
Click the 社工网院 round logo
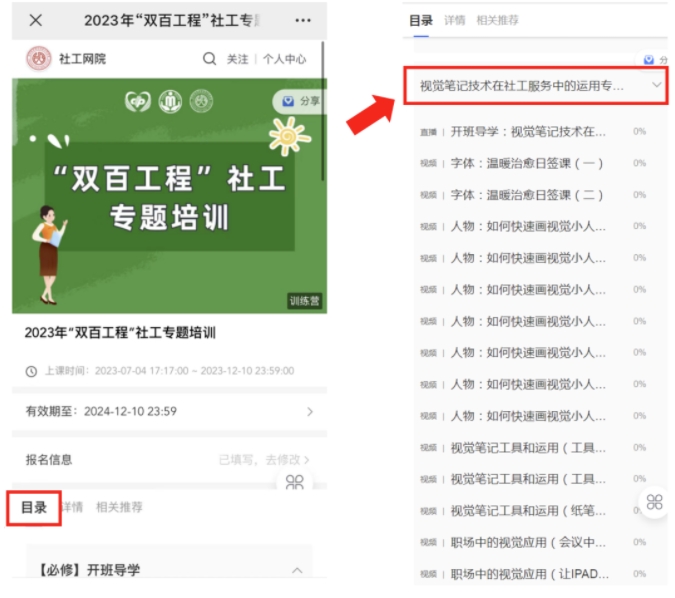[39, 59]
